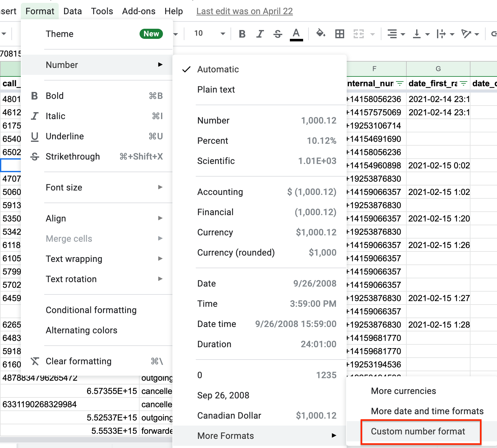Screen dimensions: 497x448
Task: Open the Data menu
Action: (73, 11)
